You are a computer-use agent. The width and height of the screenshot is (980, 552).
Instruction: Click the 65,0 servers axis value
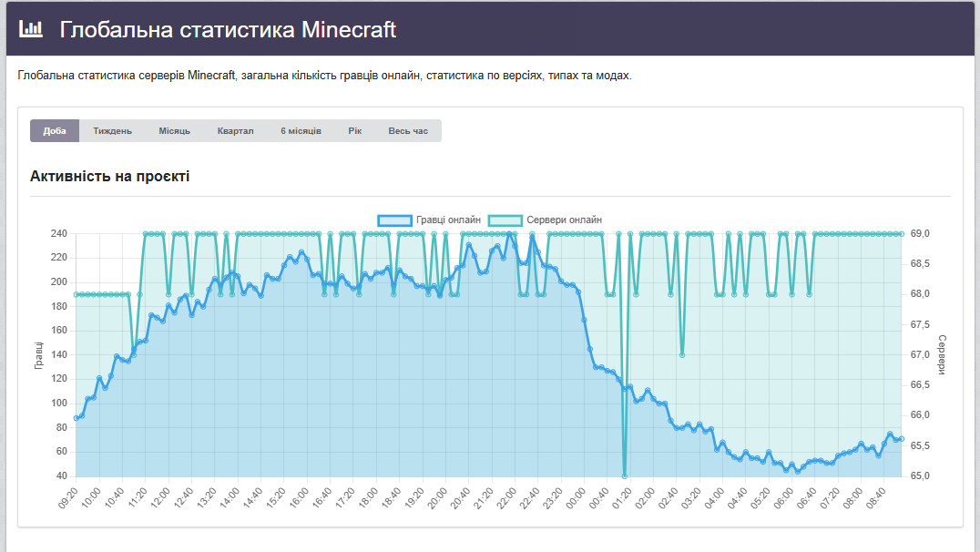[919, 475]
